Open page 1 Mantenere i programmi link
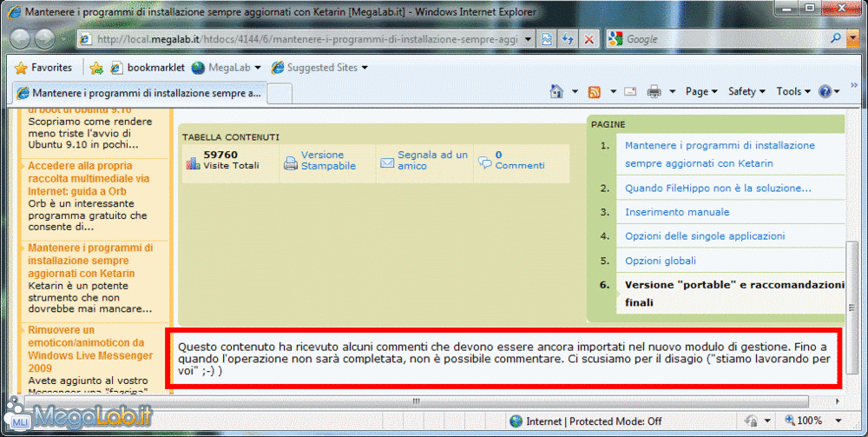This screenshot has width=868, height=437. click(720, 154)
